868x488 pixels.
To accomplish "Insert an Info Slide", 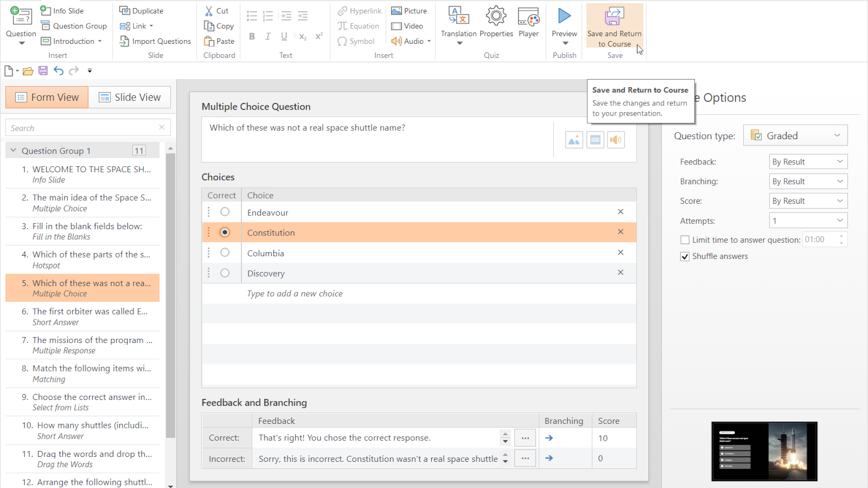I will pos(62,10).
